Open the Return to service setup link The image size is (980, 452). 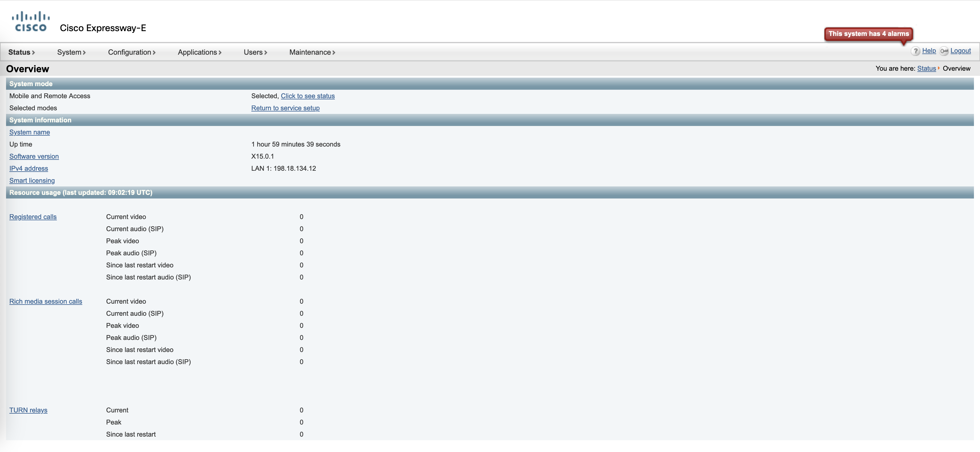285,108
